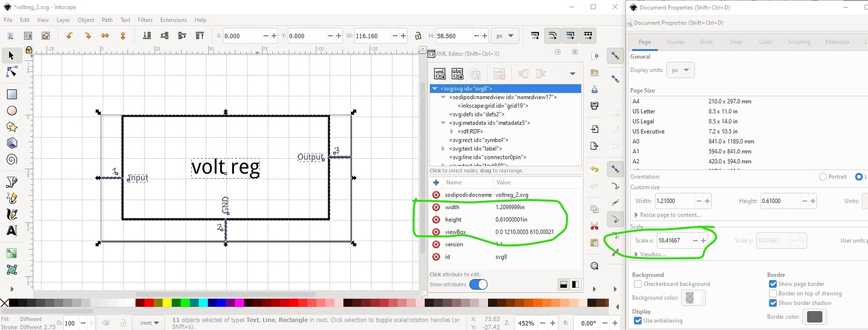Expand svg:text label node
The image size is (868, 330).
coord(443,149)
